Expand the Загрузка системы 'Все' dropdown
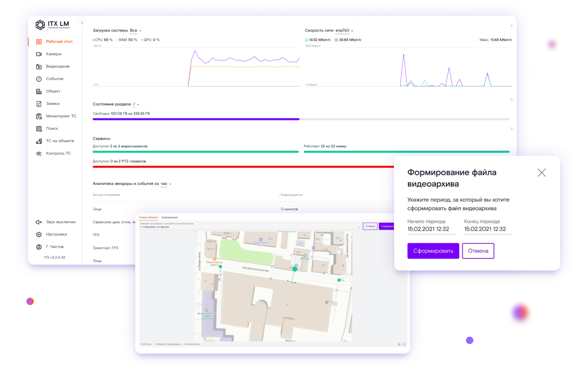 [x=135, y=31]
